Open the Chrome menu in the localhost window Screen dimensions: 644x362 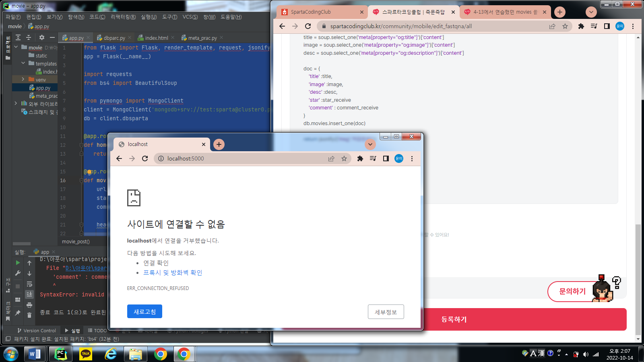point(412,158)
